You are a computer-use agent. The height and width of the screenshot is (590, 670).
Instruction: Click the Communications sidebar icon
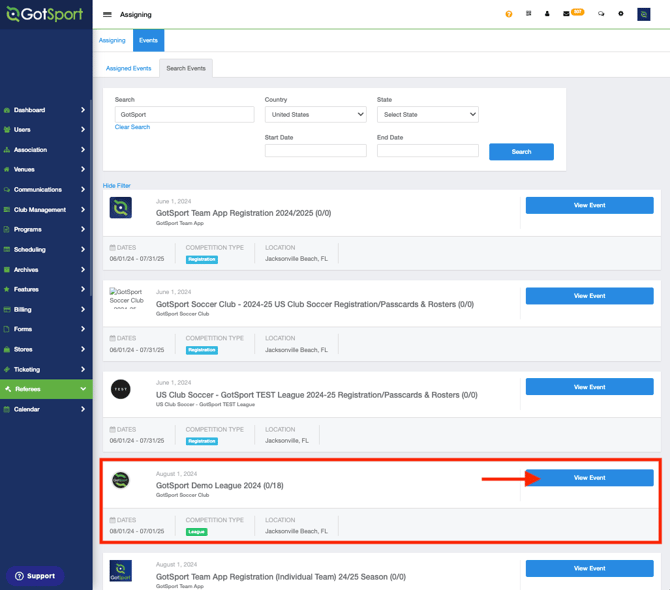[7, 190]
